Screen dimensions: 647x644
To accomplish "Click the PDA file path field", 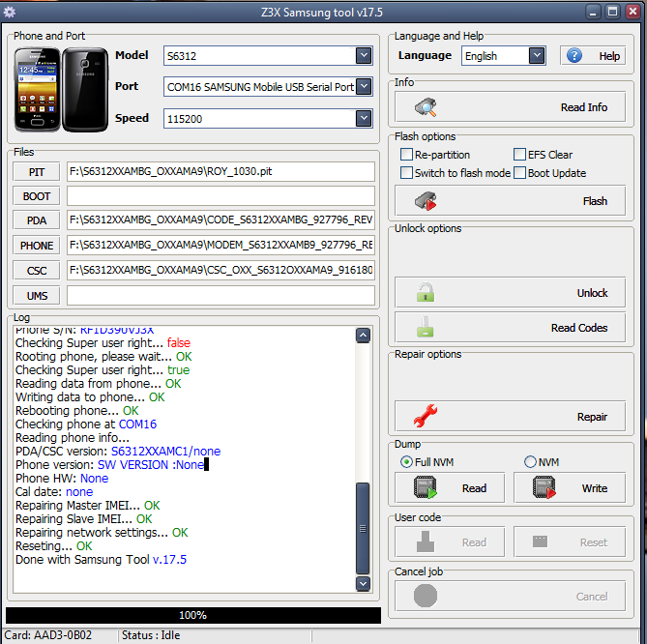I will [221, 220].
